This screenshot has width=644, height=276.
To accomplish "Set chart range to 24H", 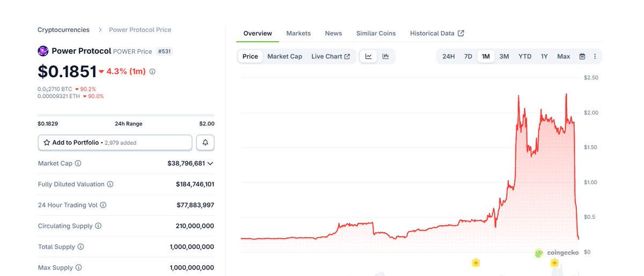I will point(448,56).
